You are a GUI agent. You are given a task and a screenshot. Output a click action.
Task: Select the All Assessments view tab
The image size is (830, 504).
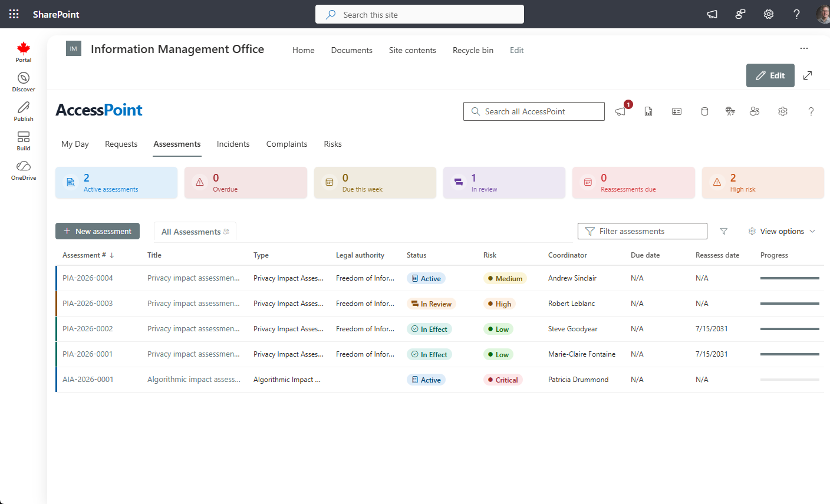tap(195, 232)
